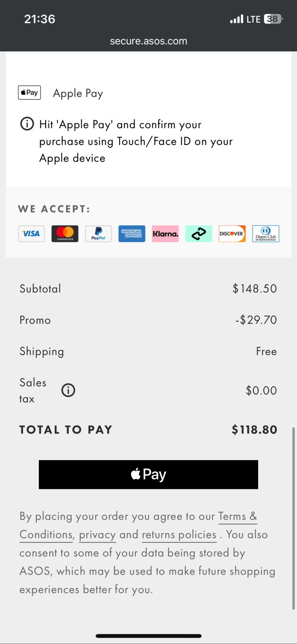Open the returns policies link
Screen dimensions: 297x644
click(179, 535)
